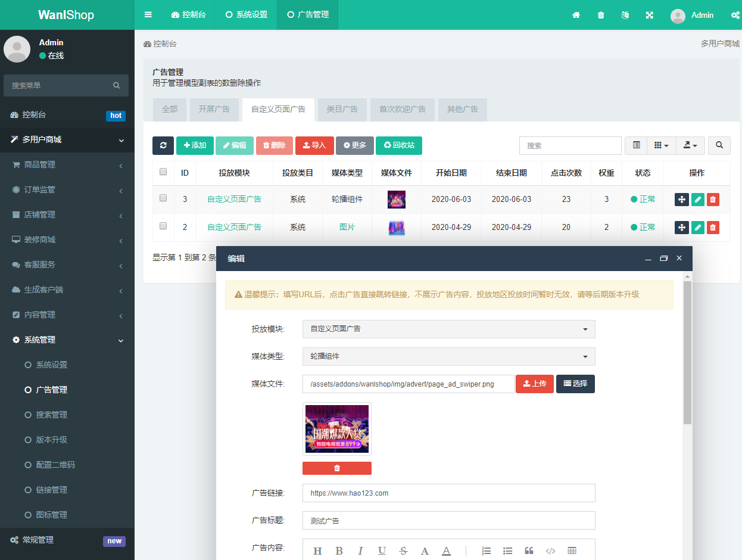
Task: Toggle italic in editor toolbar
Action: click(360, 551)
